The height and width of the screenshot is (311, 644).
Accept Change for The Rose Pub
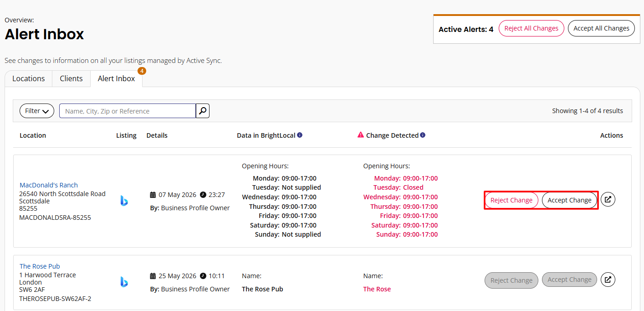570,280
